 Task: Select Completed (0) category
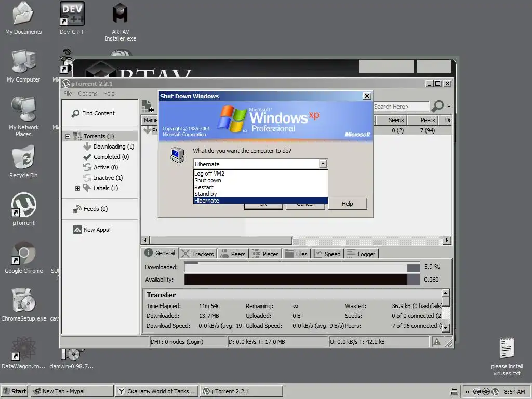pyautogui.click(x=106, y=157)
